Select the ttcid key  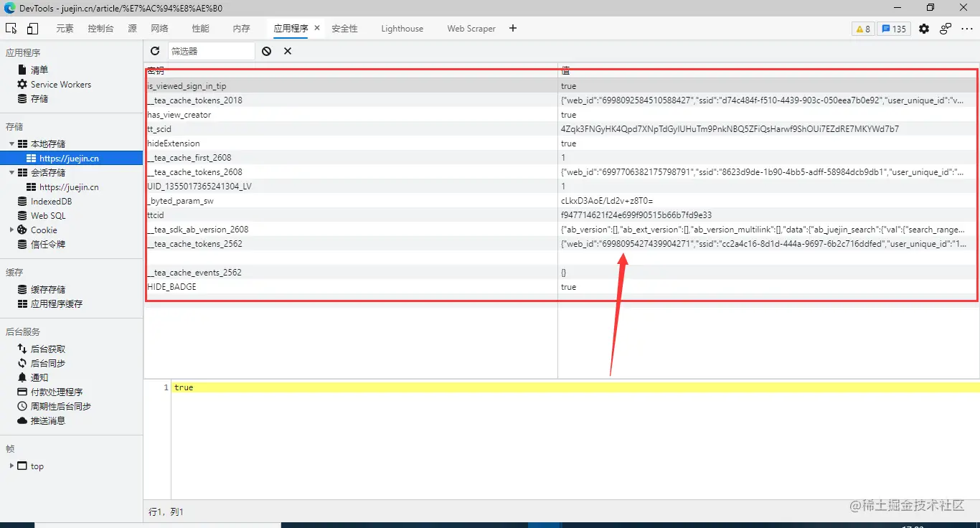(x=156, y=215)
